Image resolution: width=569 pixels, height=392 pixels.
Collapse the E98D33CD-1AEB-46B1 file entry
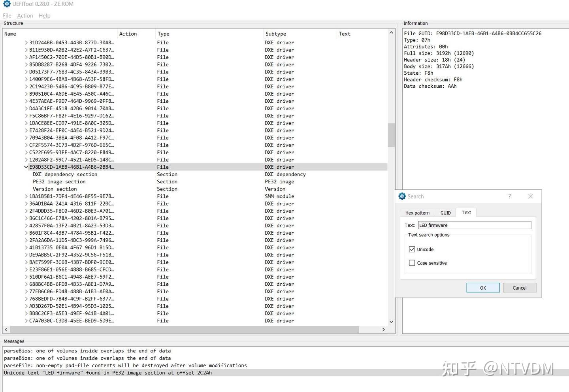tap(26, 167)
